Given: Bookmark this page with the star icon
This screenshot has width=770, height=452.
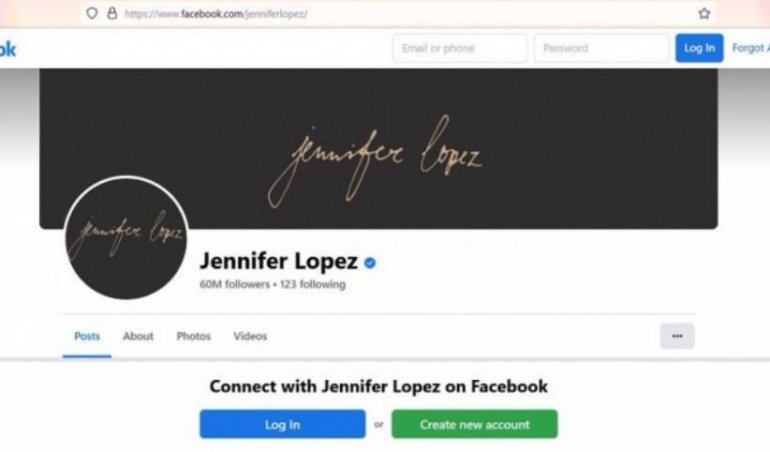Looking at the screenshot, I should 704,14.
